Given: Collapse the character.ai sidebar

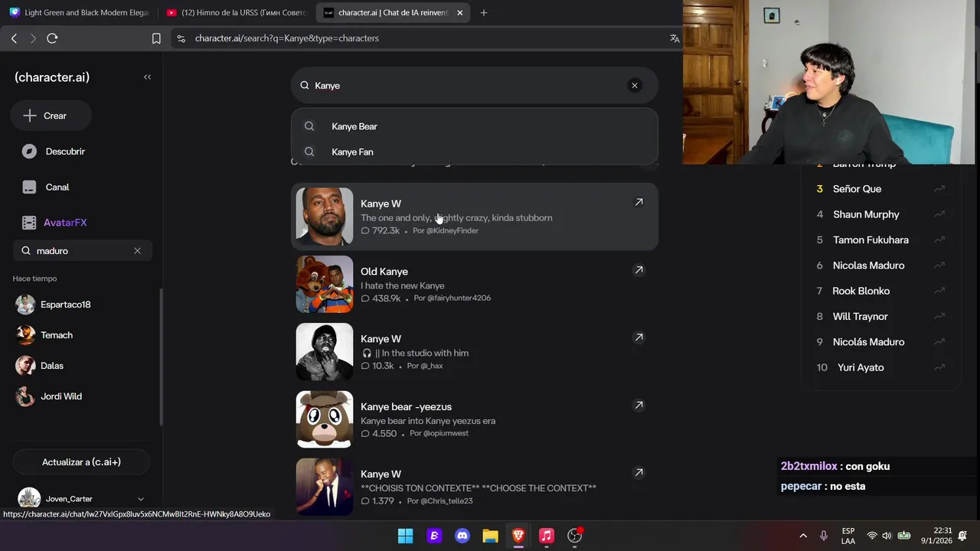Looking at the screenshot, I should tap(147, 77).
